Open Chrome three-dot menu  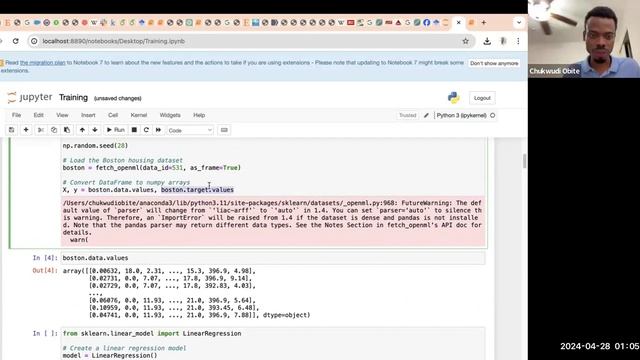click(x=518, y=41)
